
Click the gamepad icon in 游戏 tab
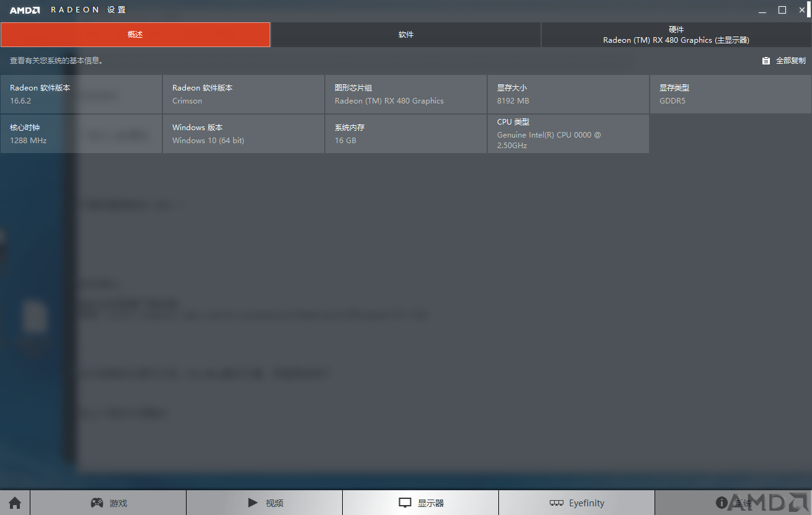(97, 503)
